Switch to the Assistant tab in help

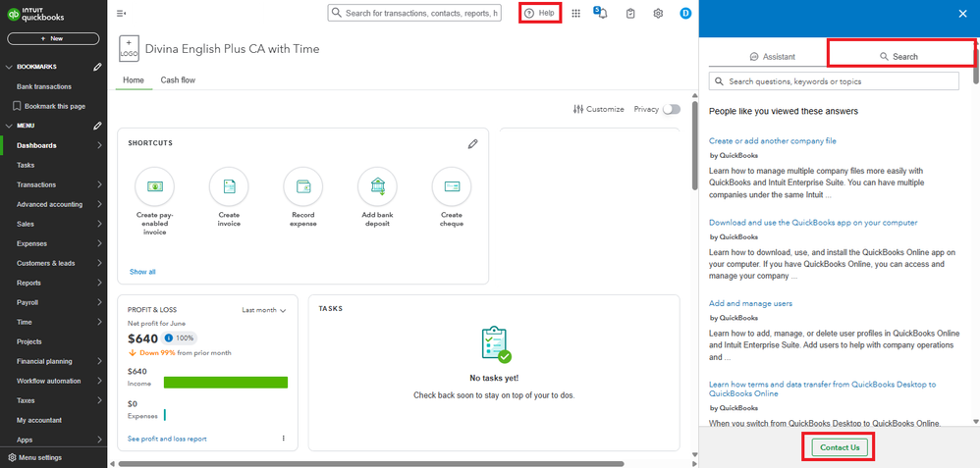coord(773,56)
